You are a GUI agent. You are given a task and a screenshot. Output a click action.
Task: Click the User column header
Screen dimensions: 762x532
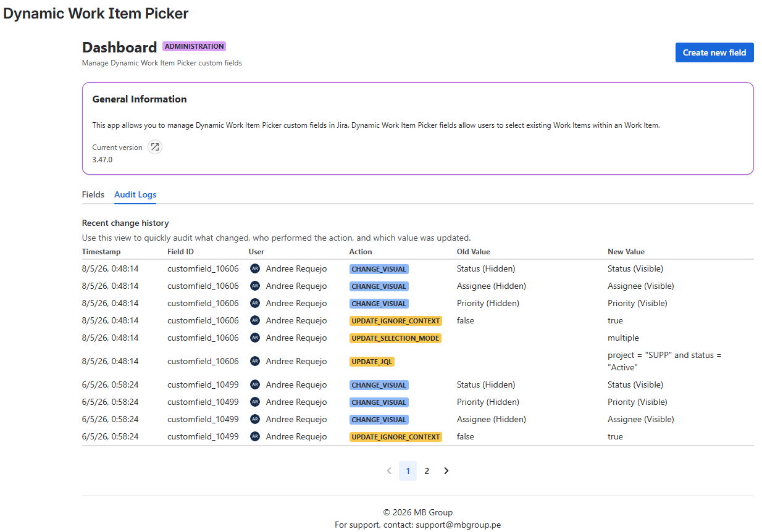tap(256, 252)
